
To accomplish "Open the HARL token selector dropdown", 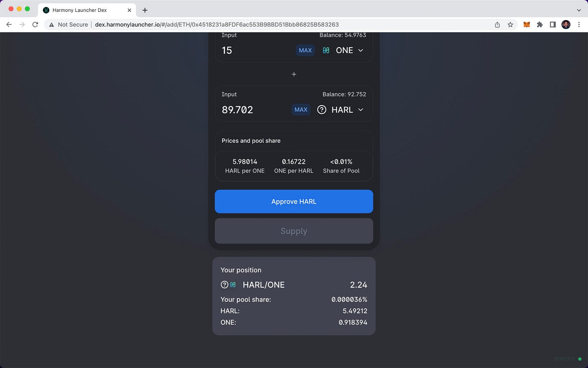I will 340,110.
